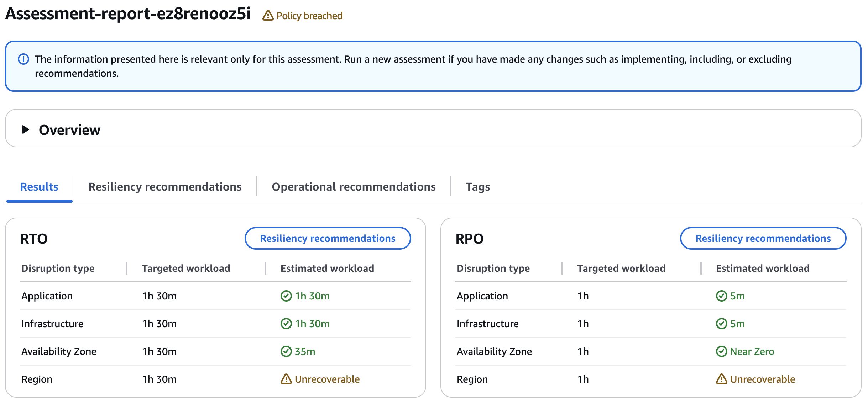This screenshot has width=868, height=404.
Task: Click Resiliency recommendations button in the RPO panel
Action: tap(763, 238)
